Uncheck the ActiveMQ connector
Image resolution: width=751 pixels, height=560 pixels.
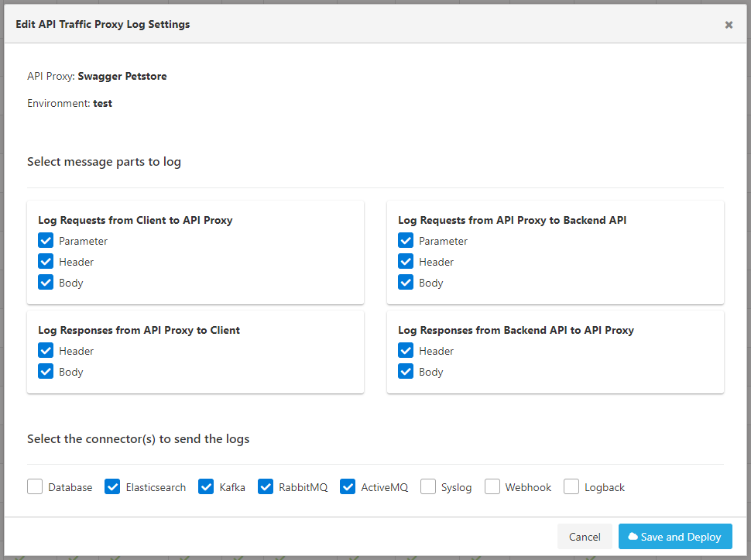[x=348, y=486]
